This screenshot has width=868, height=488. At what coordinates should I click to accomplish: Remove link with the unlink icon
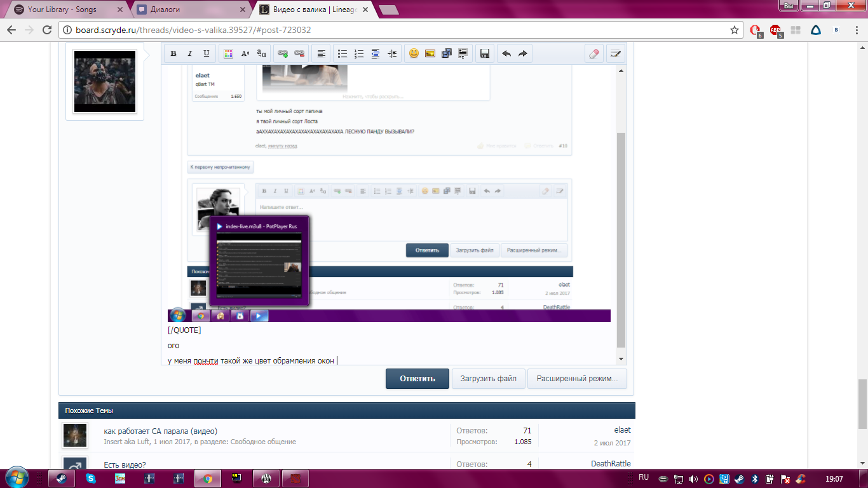tap(299, 54)
